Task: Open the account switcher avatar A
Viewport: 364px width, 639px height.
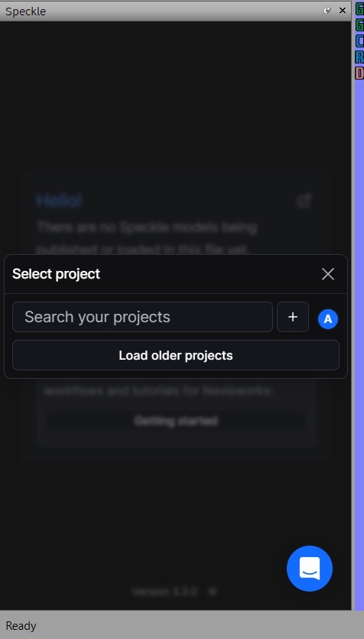Action: (328, 319)
